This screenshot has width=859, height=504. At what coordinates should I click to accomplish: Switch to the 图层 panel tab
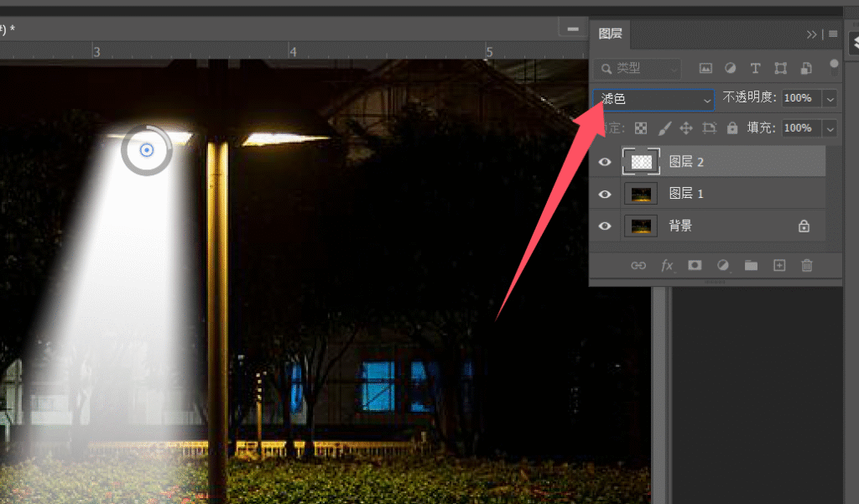pos(611,34)
